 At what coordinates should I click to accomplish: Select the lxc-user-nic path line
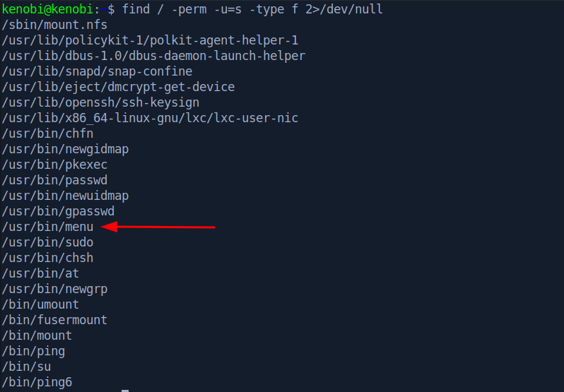[150, 118]
